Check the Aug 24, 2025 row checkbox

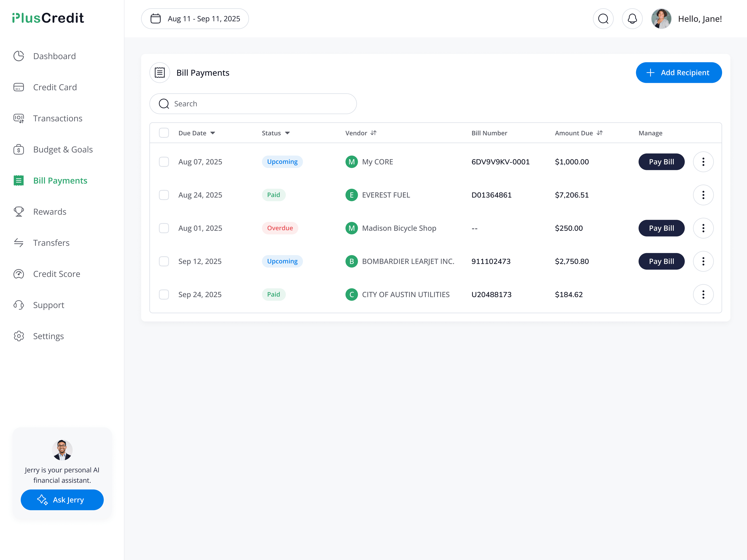164,195
